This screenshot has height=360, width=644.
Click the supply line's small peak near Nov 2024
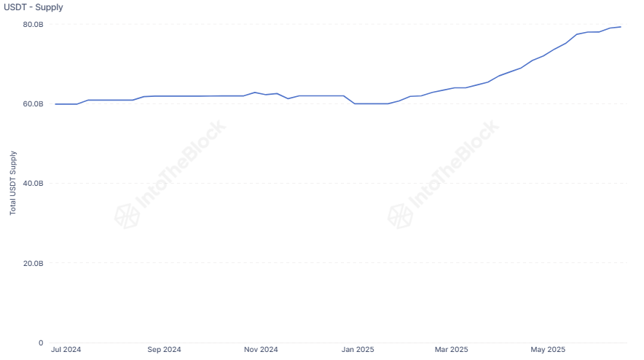click(254, 93)
